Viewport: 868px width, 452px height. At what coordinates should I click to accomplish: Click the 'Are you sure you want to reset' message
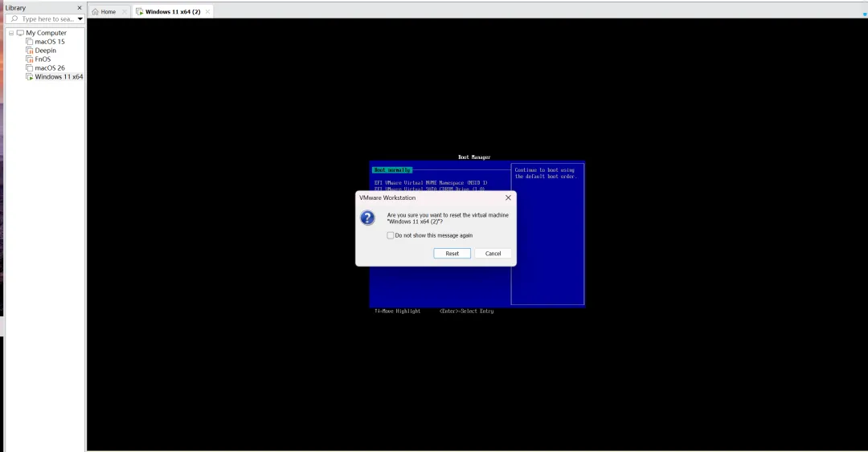(x=448, y=218)
